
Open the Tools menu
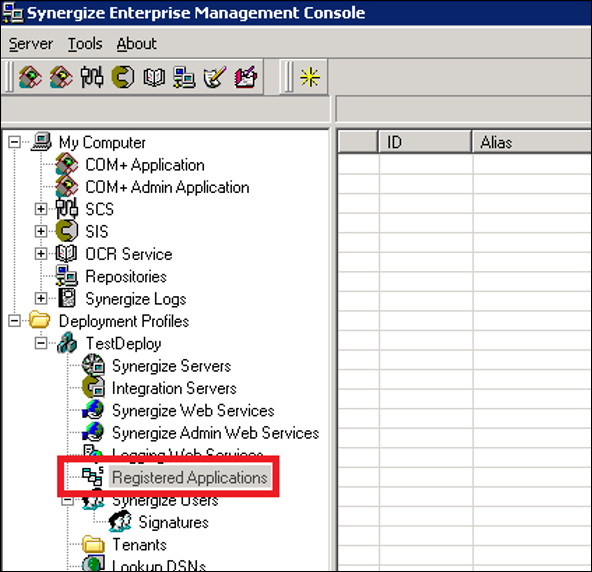pos(85,44)
